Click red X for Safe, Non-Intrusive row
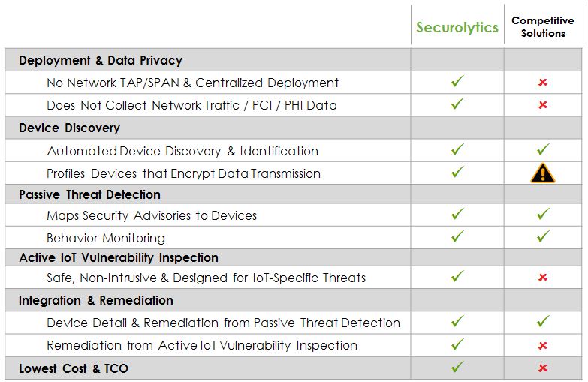 [x=543, y=278]
